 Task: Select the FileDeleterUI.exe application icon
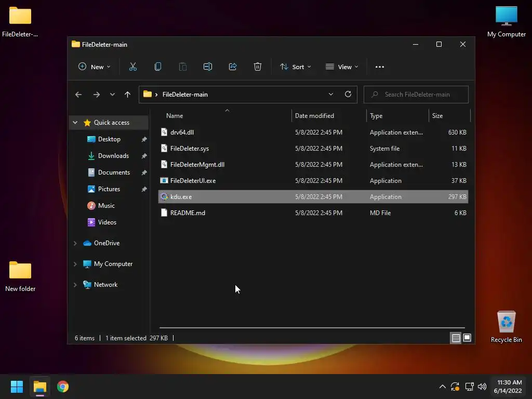pos(164,180)
